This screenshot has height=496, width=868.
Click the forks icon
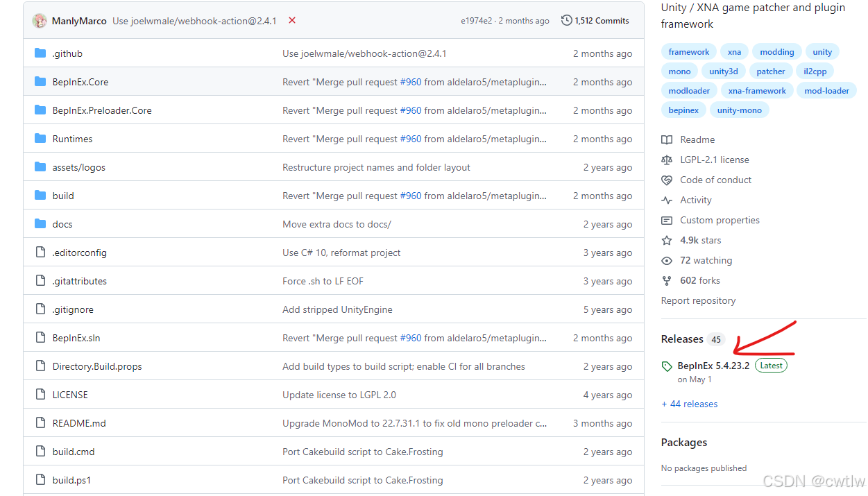667,280
